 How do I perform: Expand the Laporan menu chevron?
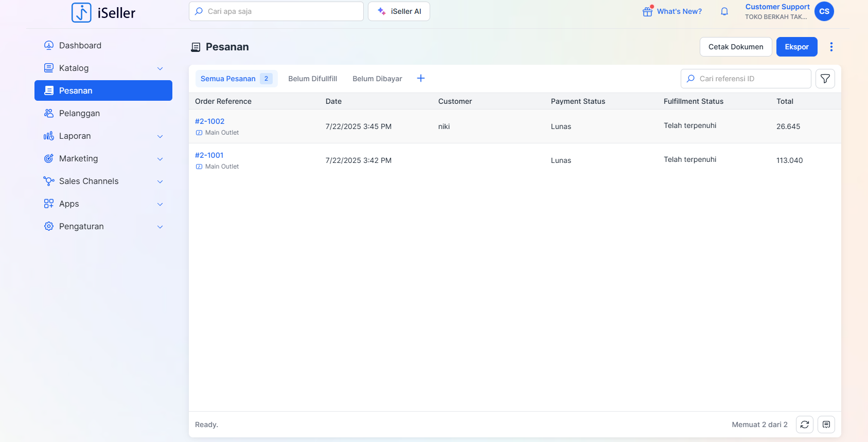(160, 136)
